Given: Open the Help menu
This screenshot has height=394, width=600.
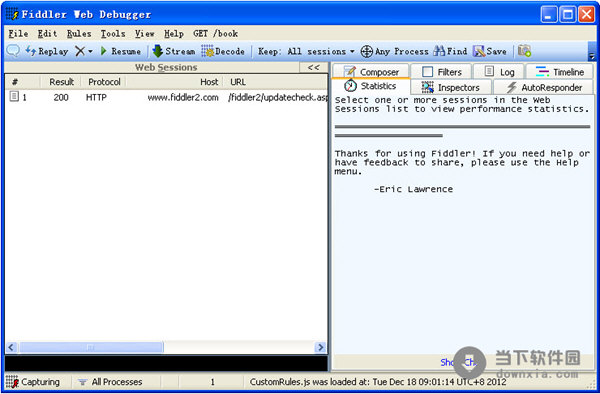Looking at the screenshot, I should (174, 34).
